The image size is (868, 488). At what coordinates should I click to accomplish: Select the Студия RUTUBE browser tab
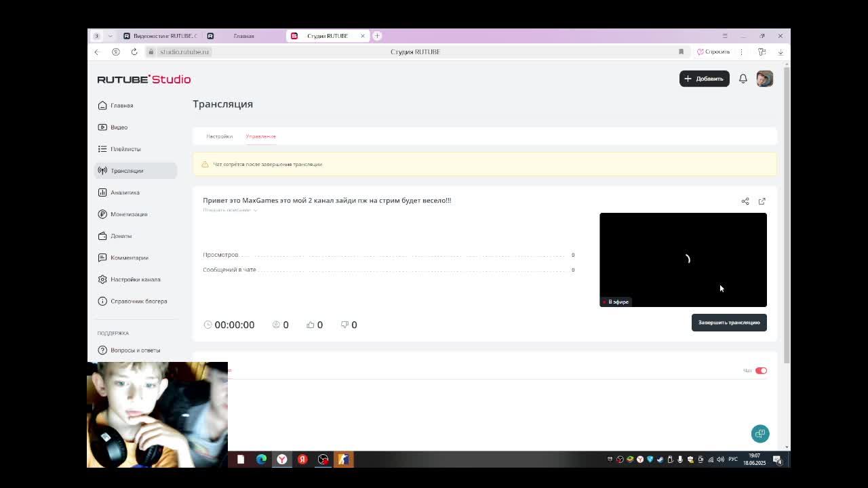327,36
